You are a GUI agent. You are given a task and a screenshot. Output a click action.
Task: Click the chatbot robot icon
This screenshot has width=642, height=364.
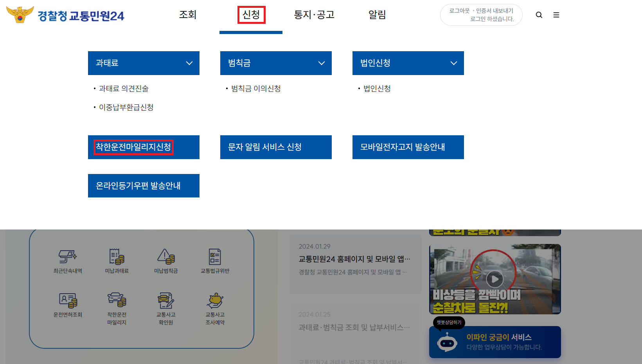447,342
